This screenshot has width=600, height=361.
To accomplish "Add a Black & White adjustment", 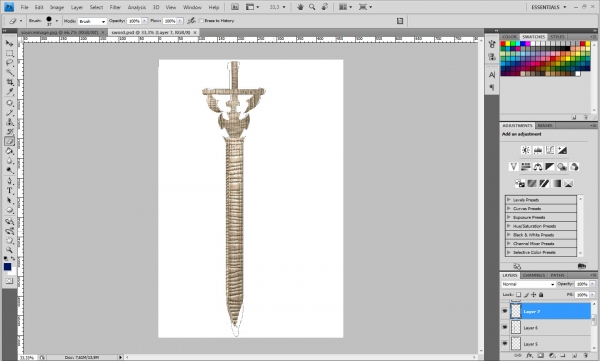I will [550, 167].
